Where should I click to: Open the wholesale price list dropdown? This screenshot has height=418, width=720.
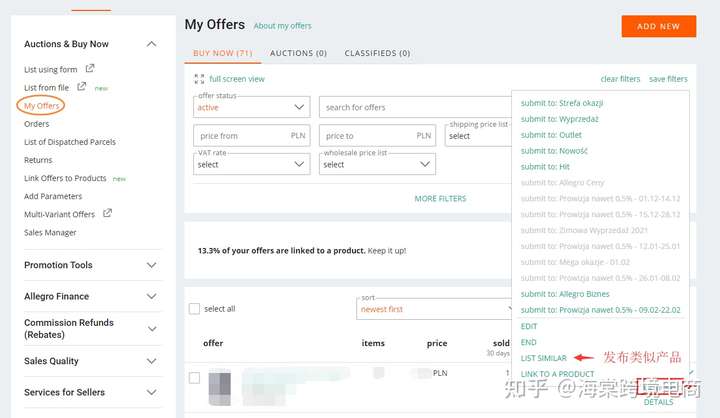pos(377,164)
